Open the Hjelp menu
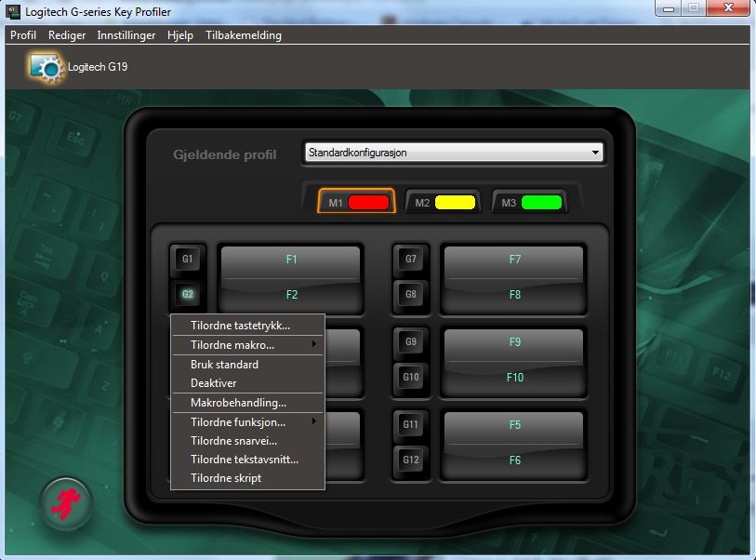756x560 pixels. point(180,35)
